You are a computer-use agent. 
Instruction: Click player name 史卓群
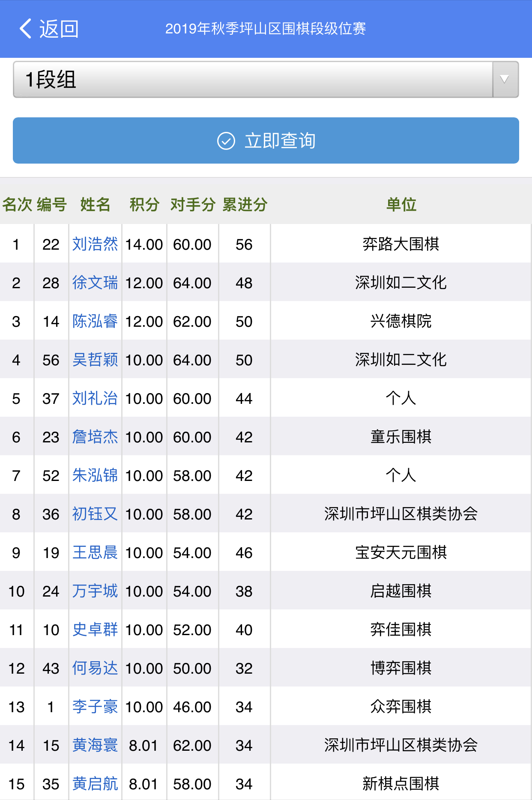[95, 630]
